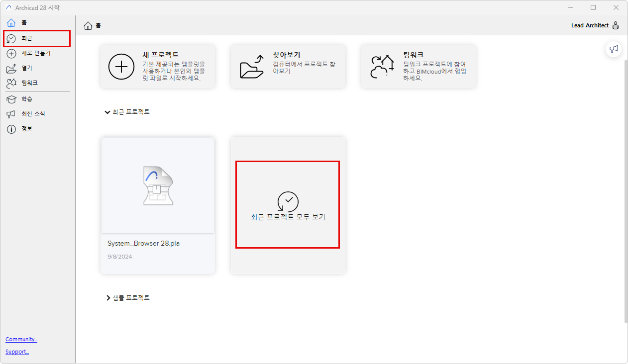This screenshot has height=364, width=628.
Task: Open the Support link
Action: (17, 352)
